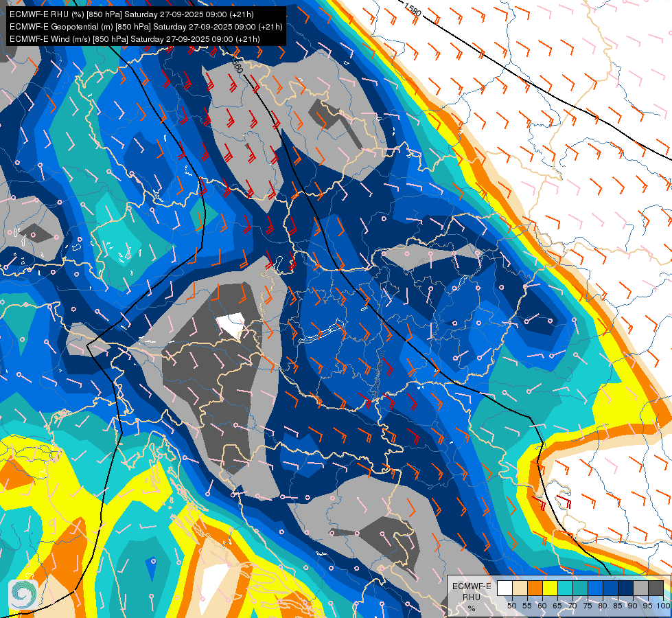Viewport: 672px width, 618px height.
Task: Pick the orange 55–60% legend swatch
Action: pyautogui.click(x=535, y=588)
